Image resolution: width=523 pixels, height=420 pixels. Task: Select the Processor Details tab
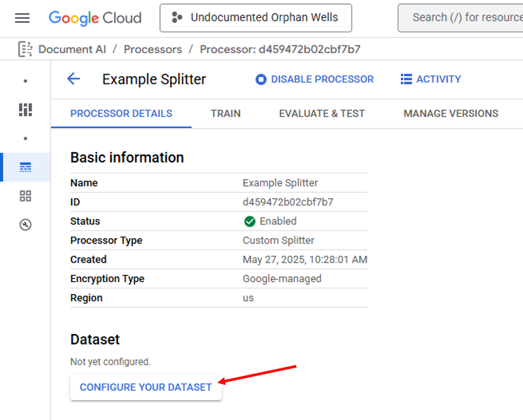pos(121,114)
